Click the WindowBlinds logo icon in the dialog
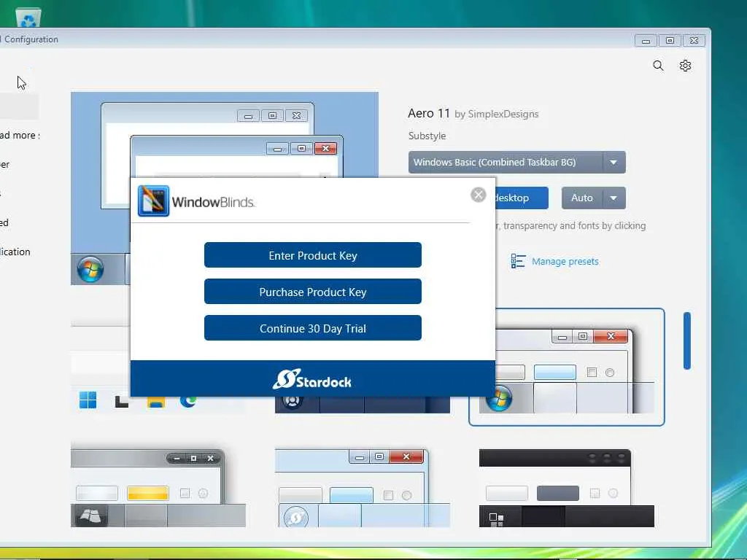This screenshot has height=560, width=747. [153, 201]
